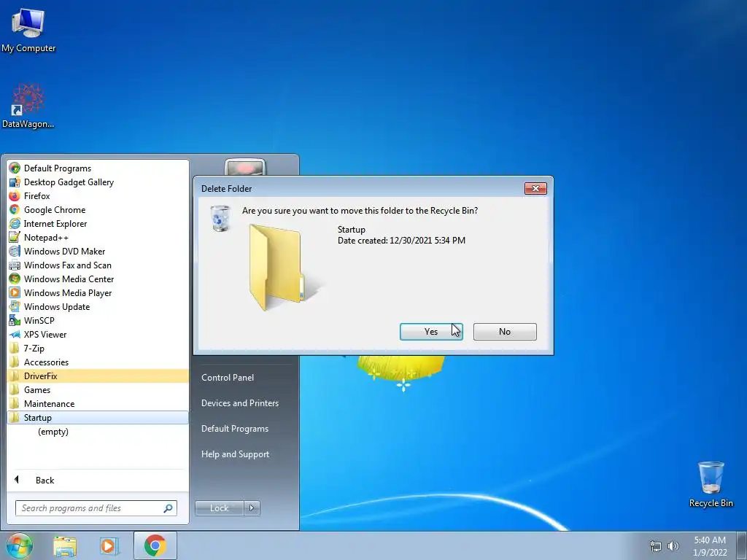This screenshot has height=560, width=747.
Task: Cancel deletion with the No button
Action: click(505, 332)
